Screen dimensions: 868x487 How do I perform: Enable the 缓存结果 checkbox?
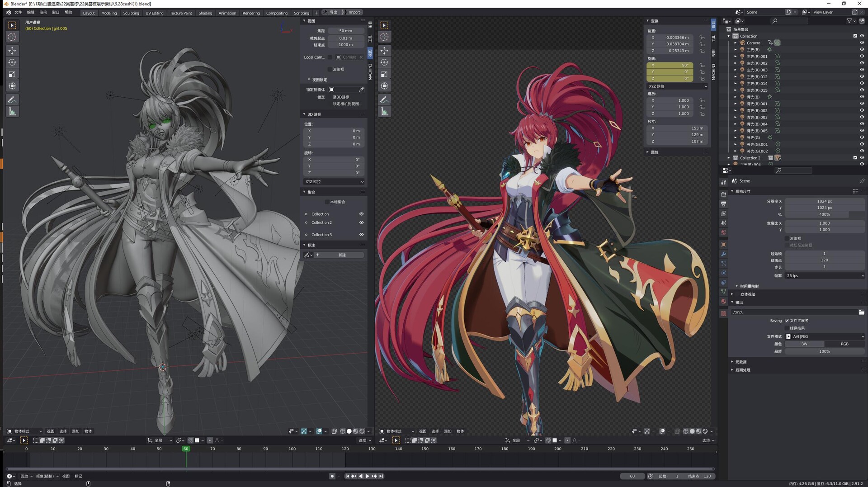[787, 328]
